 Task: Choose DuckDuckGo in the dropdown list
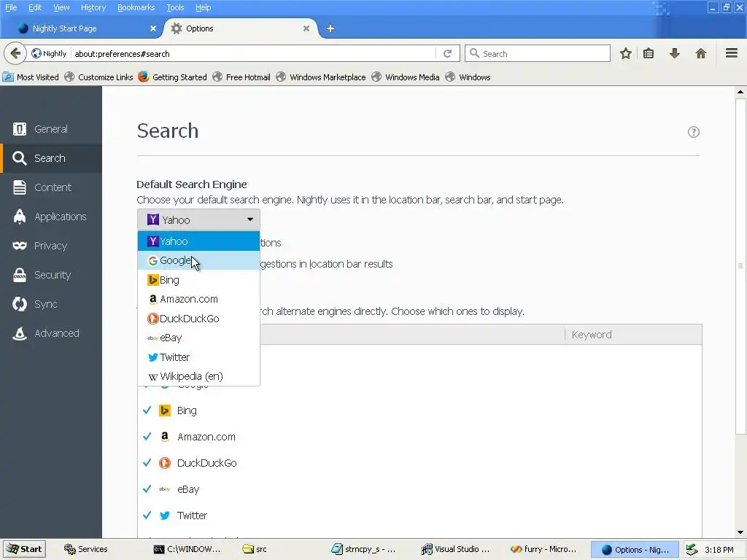point(198,319)
